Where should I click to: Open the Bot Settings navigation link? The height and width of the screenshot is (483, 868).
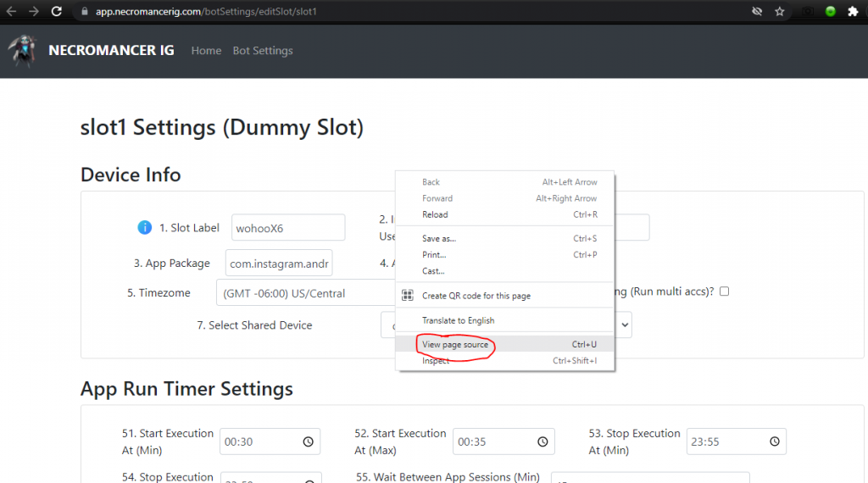click(263, 50)
